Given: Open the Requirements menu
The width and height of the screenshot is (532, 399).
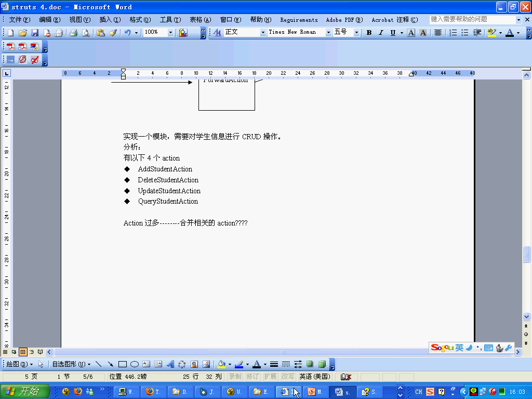Looking at the screenshot, I should click(299, 20).
